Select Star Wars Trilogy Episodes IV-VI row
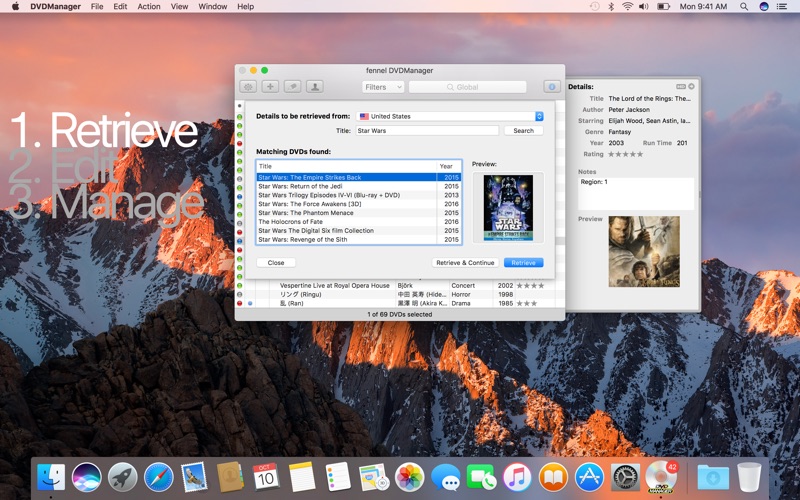 [x=359, y=195]
